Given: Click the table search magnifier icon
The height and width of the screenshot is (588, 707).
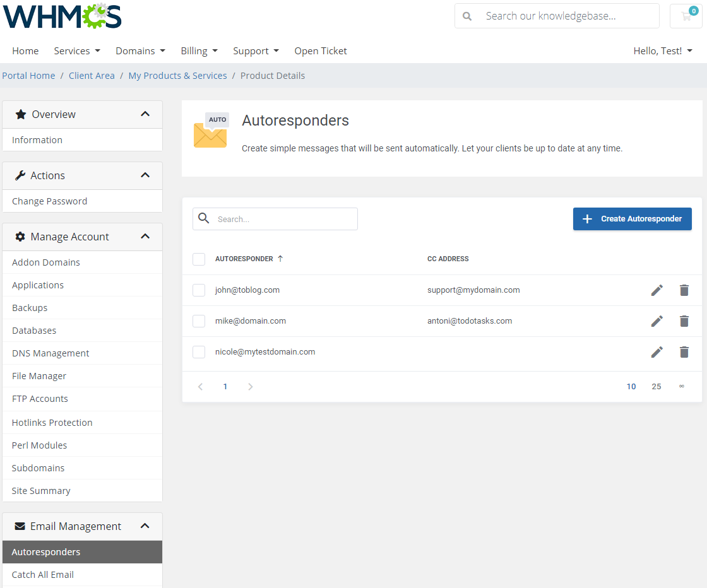Looking at the screenshot, I should pos(204,218).
